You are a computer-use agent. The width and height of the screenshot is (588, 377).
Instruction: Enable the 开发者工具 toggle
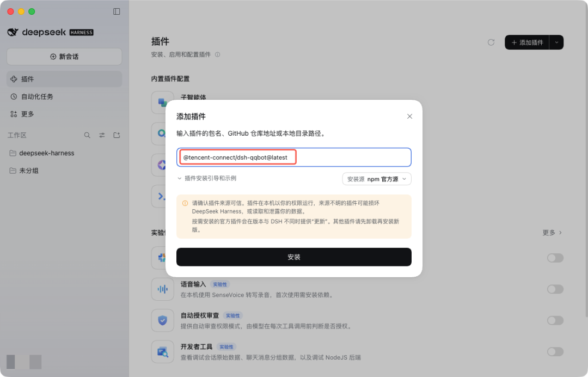(555, 351)
